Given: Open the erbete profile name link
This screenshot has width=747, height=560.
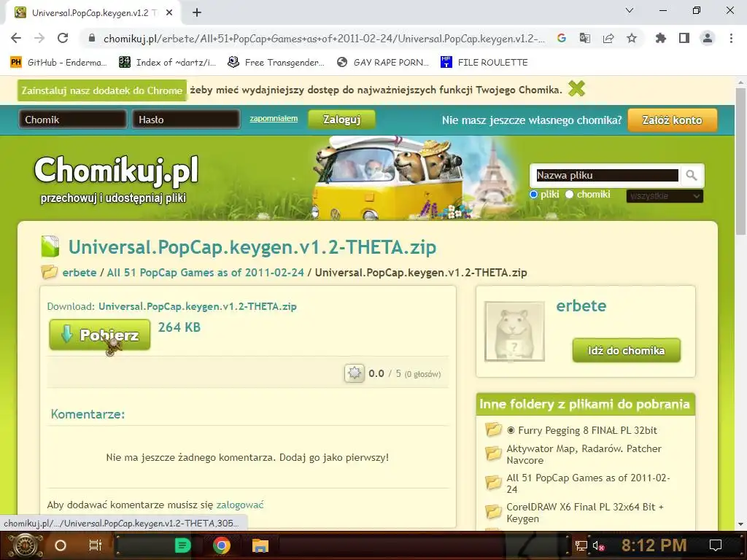Looking at the screenshot, I should (x=581, y=306).
